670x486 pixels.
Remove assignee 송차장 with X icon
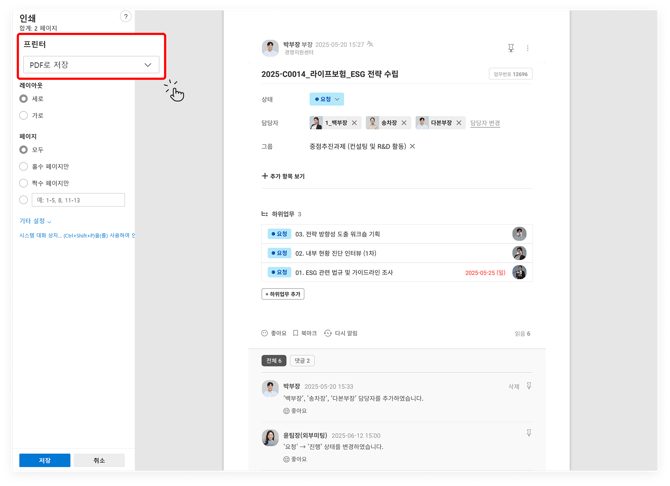(404, 123)
